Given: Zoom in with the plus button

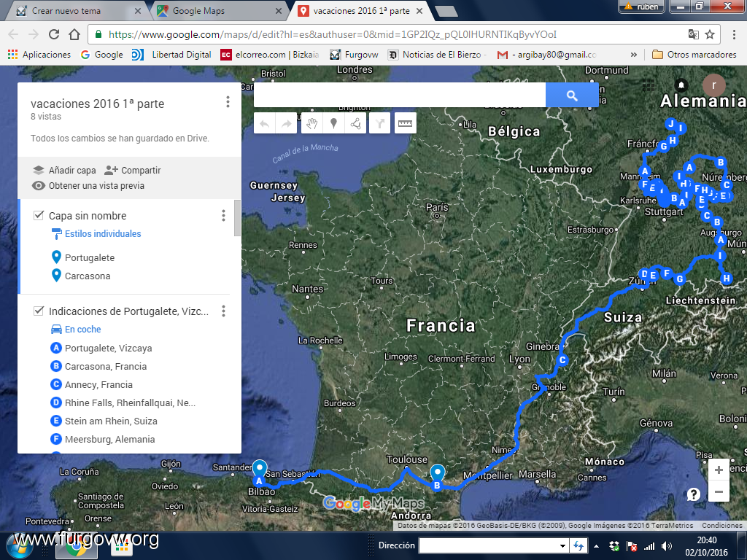Looking at the screenshot, I should (x=719, y=470).
